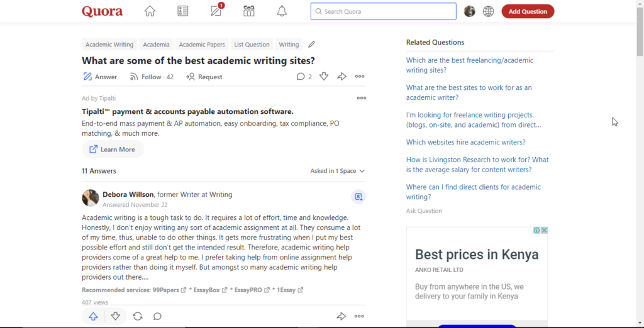Click the Ask Question link in sidebar
This screenshot has height=328, width=644.
[x=424, y=211]
